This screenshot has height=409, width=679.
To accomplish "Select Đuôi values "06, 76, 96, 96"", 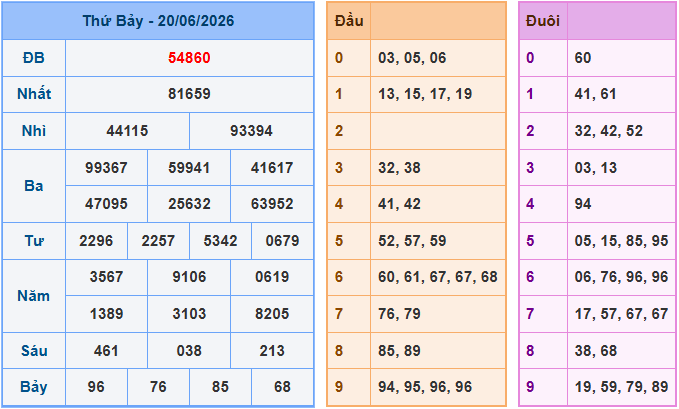I will pos(621,277).
